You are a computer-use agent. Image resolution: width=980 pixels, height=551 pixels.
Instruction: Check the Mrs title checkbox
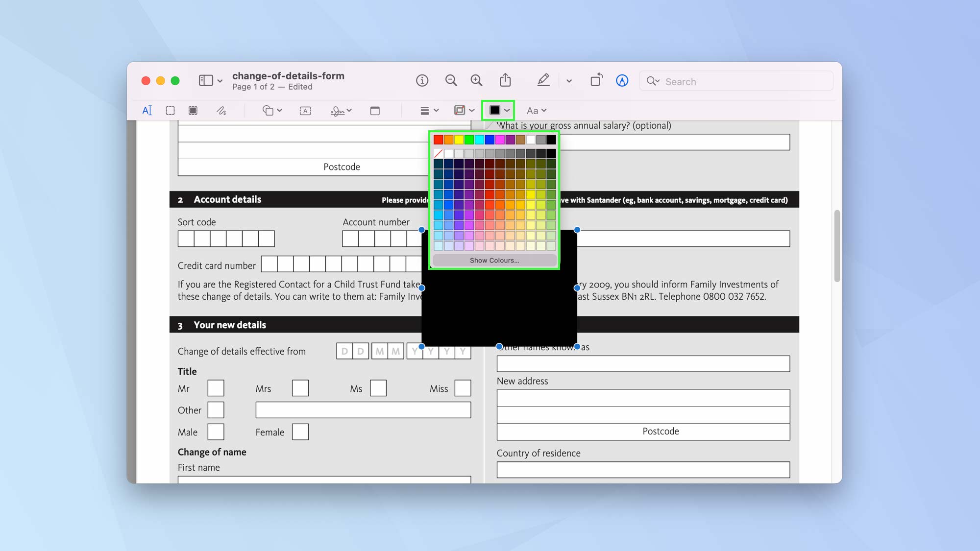[x=300, y=388]
